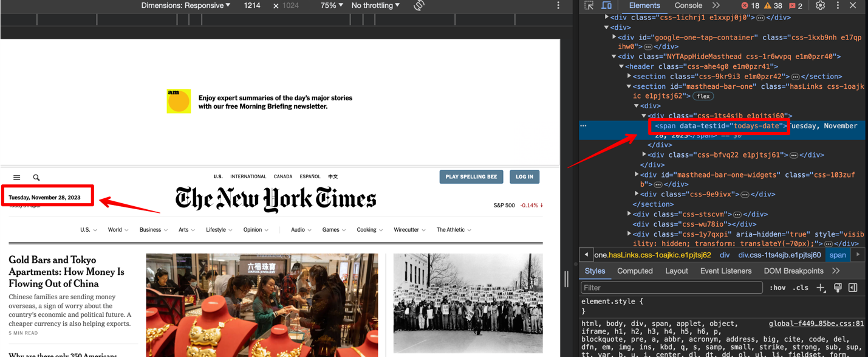This screenshot has height=357, width=868.
Task: Open the Dimensions: Responsive dropdown
Action: pyautogui.click(x=186, y=5)
